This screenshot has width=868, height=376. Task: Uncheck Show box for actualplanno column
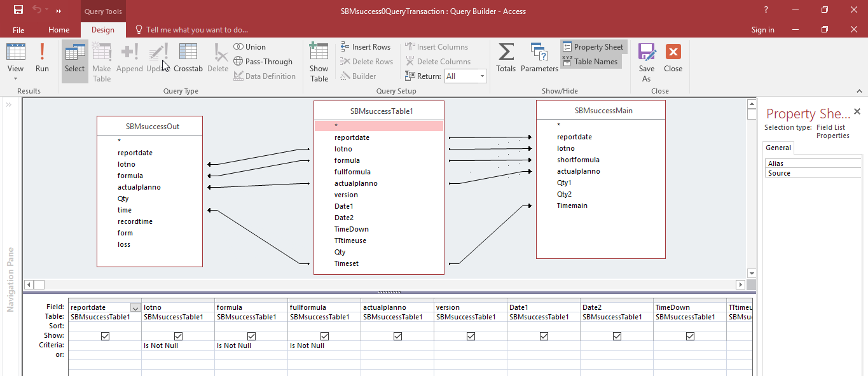pos(397,336)
